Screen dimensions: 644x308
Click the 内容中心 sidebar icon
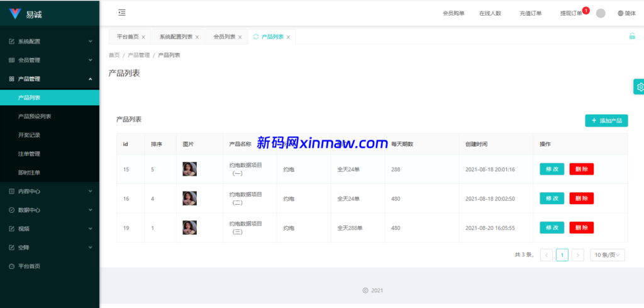11,191
